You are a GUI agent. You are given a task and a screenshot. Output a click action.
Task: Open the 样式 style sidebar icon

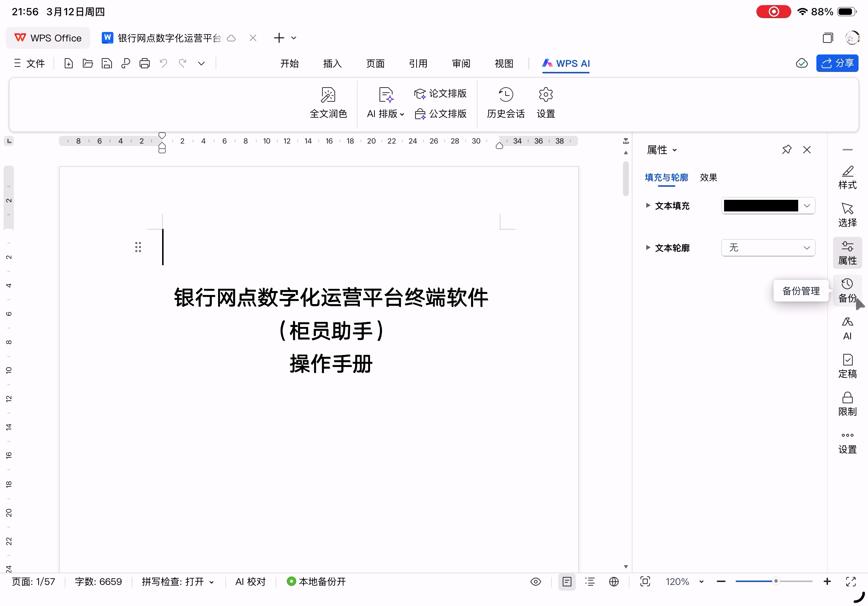point(847,177)
